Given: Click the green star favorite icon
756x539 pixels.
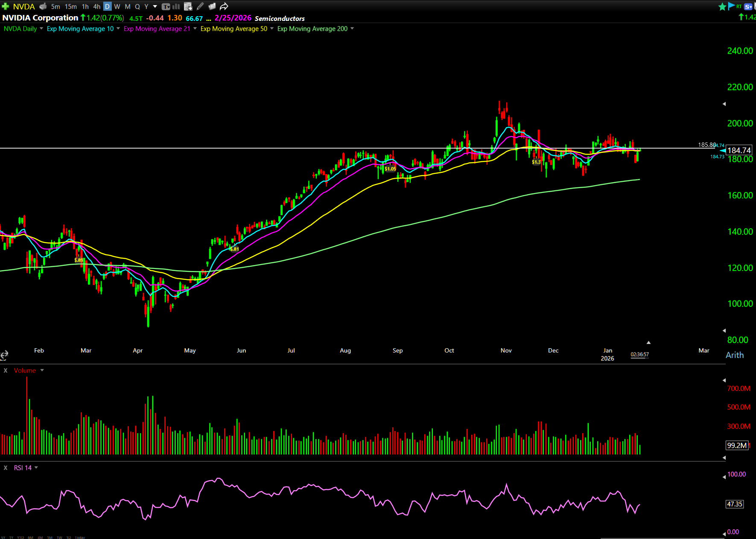Looking at the screenshot, I should click(x=722, y=6).
